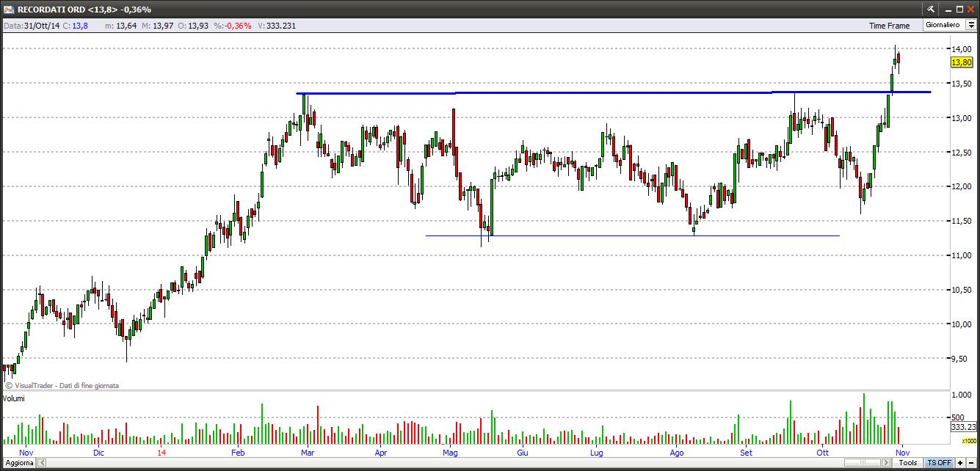980x471 pixels.
Task: Click the 'V: 333.231' volume readout
Action: (x=277, y=26)
